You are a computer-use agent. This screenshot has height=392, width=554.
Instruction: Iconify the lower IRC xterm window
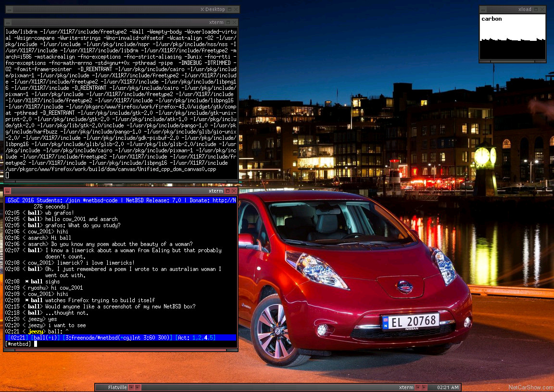(7, 191)
